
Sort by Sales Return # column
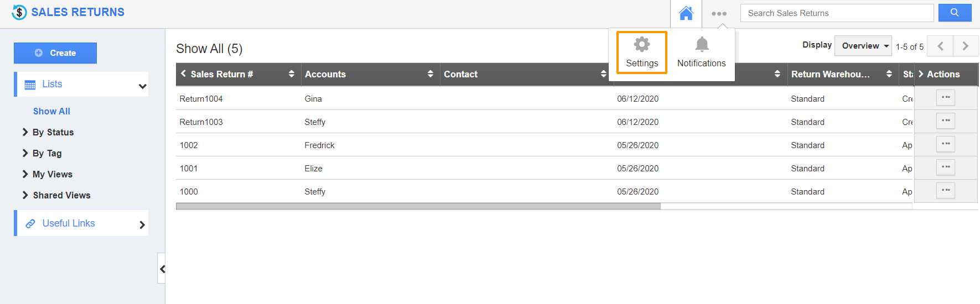coord(292,74)
